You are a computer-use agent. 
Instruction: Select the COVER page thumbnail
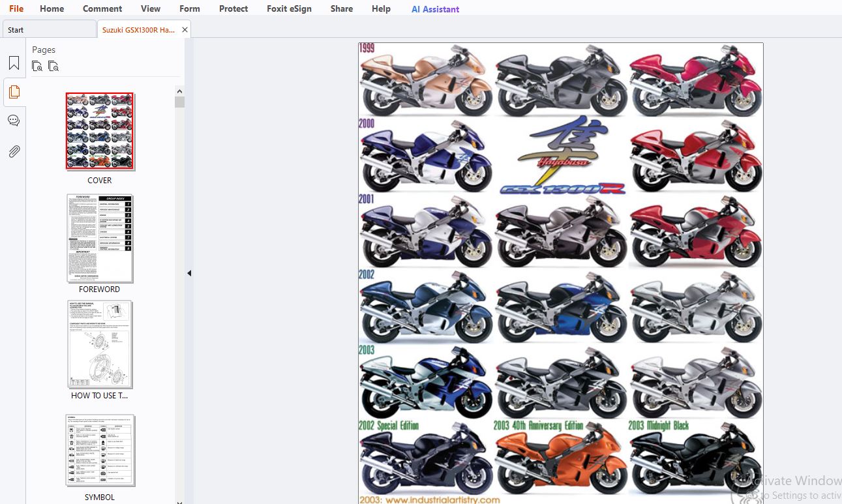100,131
